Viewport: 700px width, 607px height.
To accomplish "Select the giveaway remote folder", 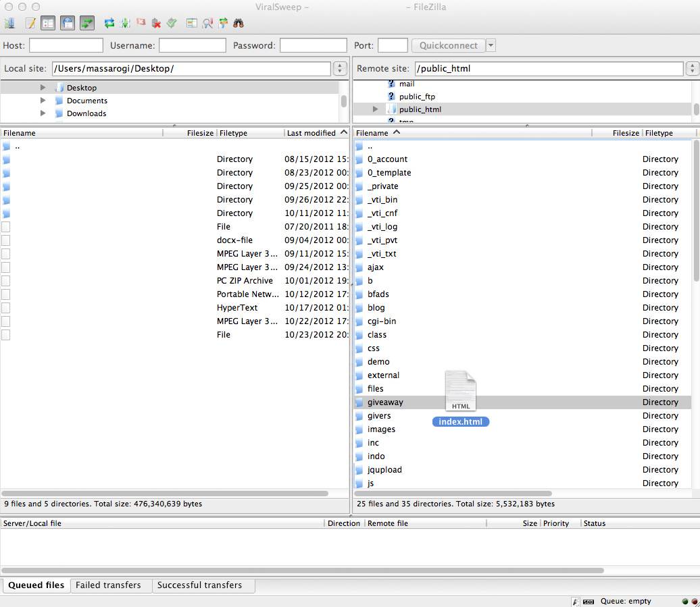I will [522, 402].
